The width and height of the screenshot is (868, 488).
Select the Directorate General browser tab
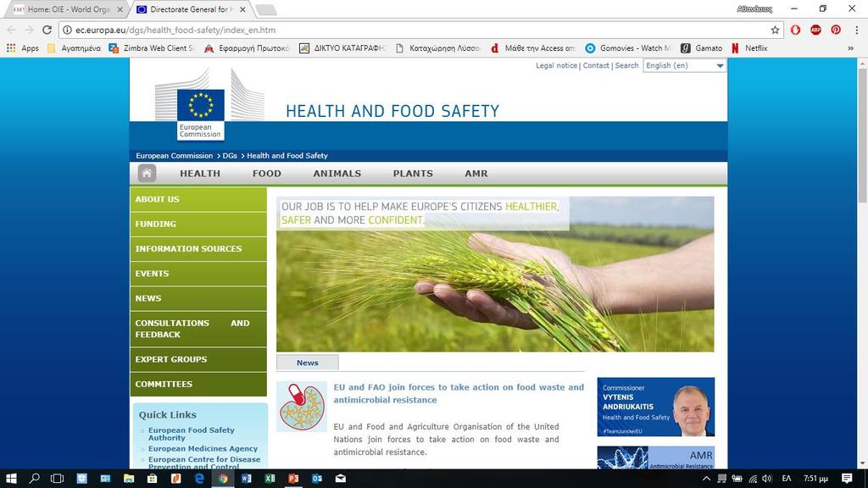pyautogui.click(x=192, y=9)
